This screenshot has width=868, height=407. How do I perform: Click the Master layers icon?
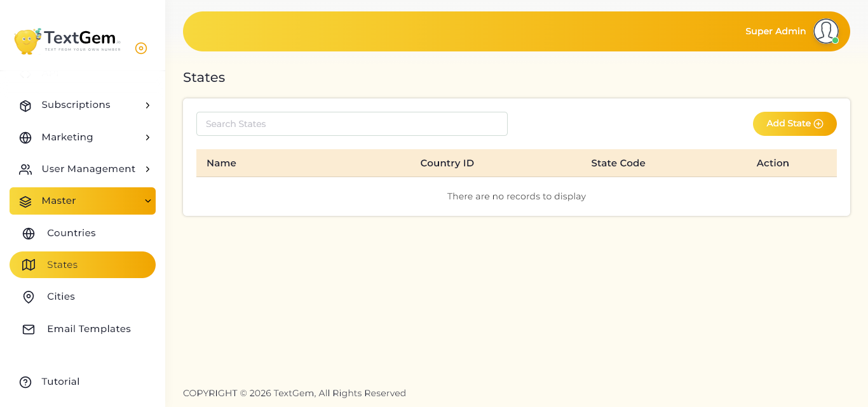pyautogui.click(x=25, y=201)
